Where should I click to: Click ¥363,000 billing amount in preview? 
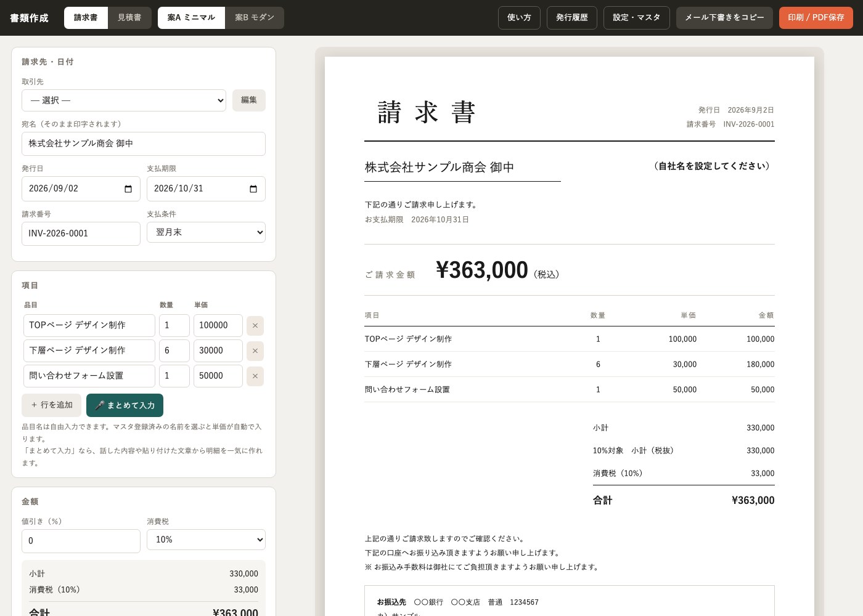pos(482,270)
